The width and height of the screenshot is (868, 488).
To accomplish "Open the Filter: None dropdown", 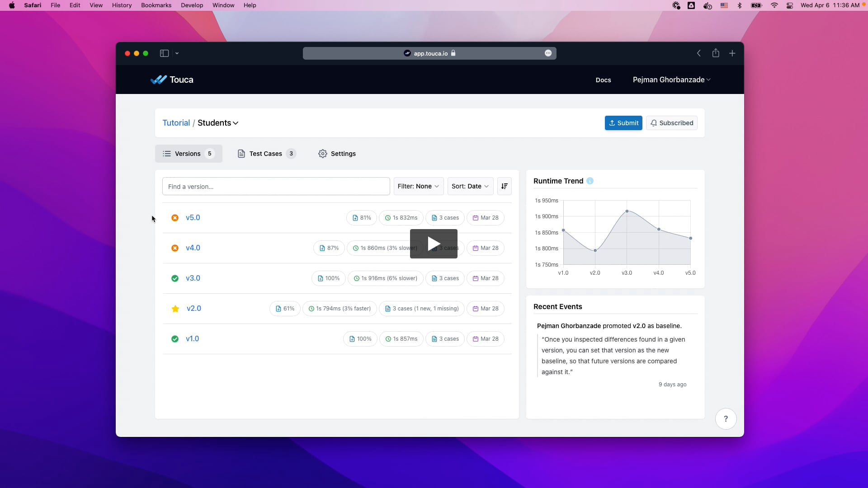I will coord(418,186).
